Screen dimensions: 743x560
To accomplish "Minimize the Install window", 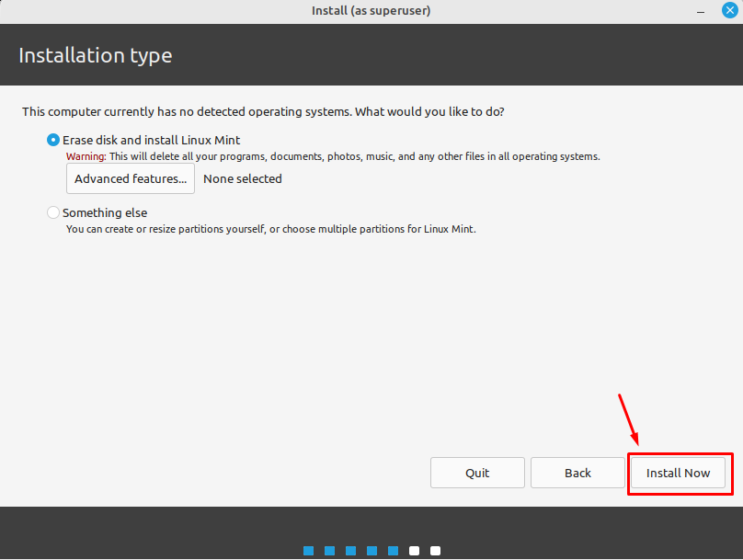I will pyautogui.click(x=701, y=12).
